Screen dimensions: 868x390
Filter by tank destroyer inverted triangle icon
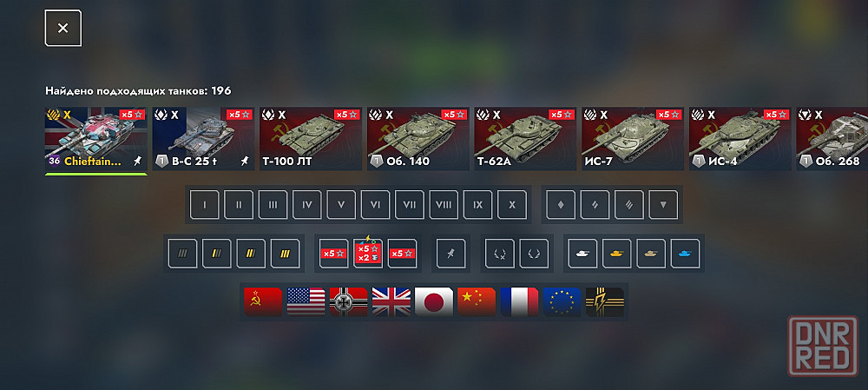(663, 205)
